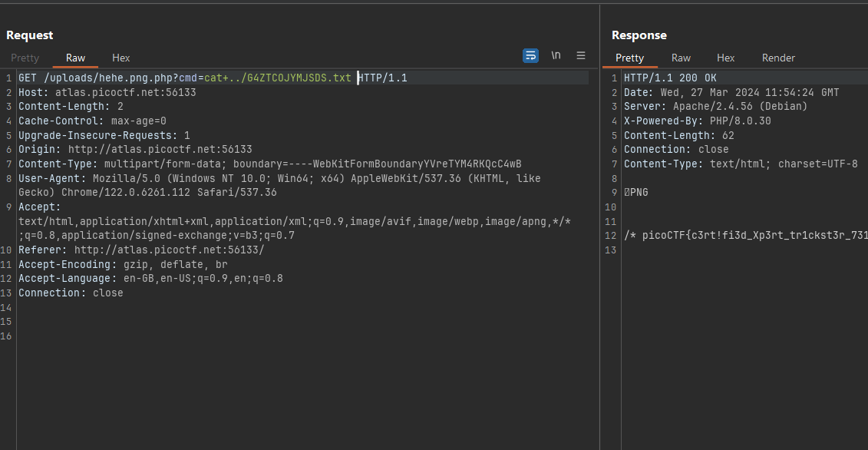Open the Response Render tab
This screenshot has height=450, width=868.
778,58
